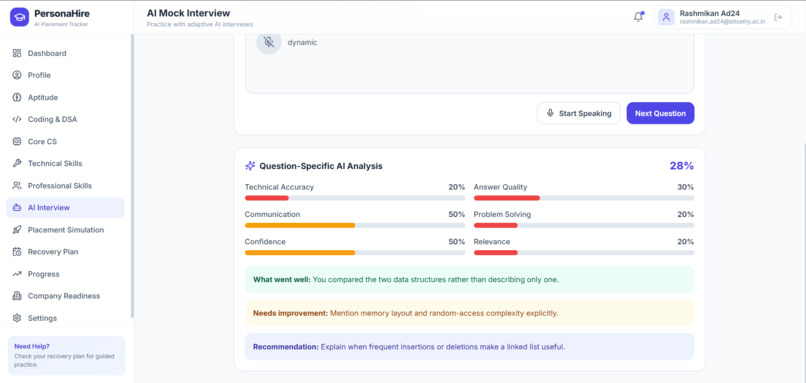This screenshot has height=383, width=806.
Task: Click the Start Speaking button
Action: [x=579, y=113]
